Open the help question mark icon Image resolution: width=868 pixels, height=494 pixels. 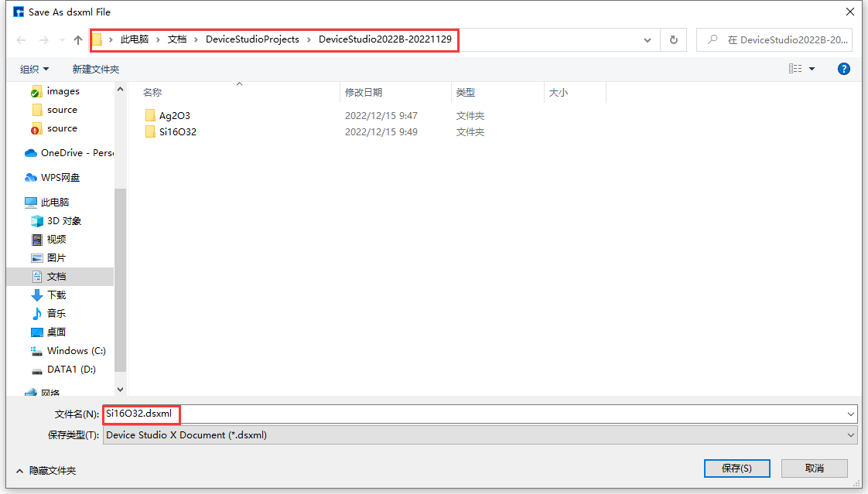pyautogui.click(x=844, y=69)
